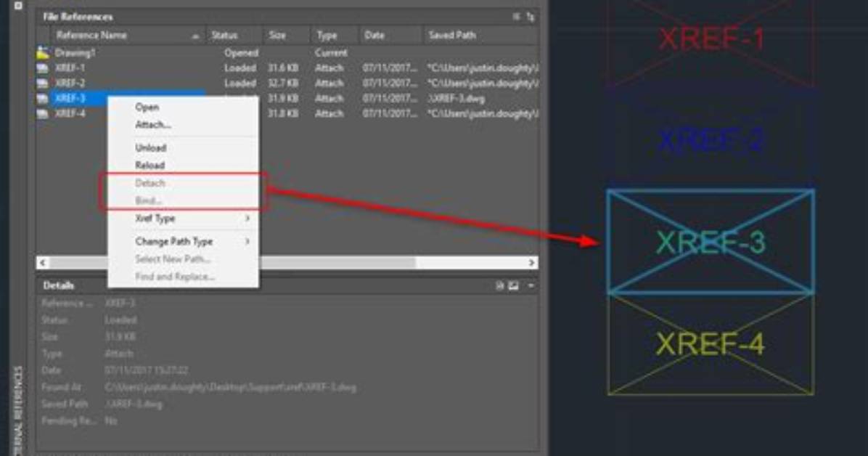Click the horizontal scrollbar thumb
The image size is (868, 456).
232,263
